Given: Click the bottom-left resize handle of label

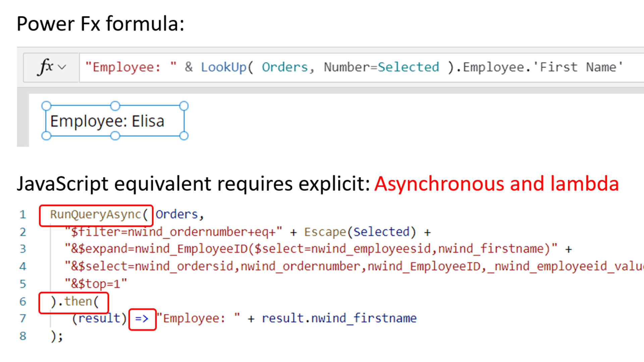Looking at the screenshot, I should 46,136.
